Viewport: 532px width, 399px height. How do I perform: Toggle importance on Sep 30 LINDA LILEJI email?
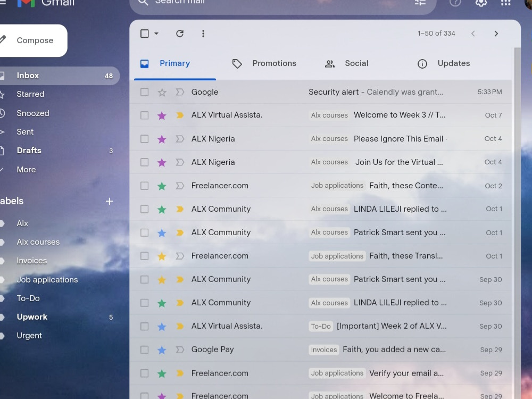[180, 303]
